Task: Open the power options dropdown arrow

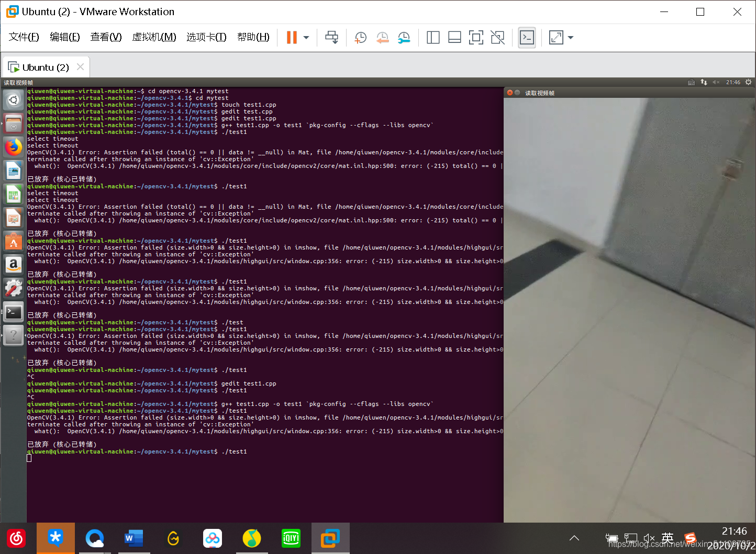Action: [306, 38]
